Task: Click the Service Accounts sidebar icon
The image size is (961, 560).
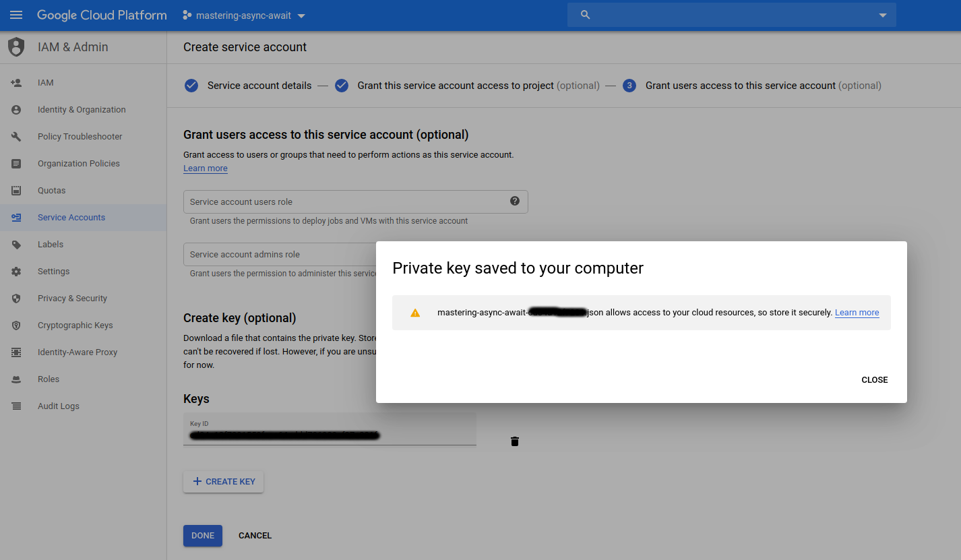Action: coord(16,218)
